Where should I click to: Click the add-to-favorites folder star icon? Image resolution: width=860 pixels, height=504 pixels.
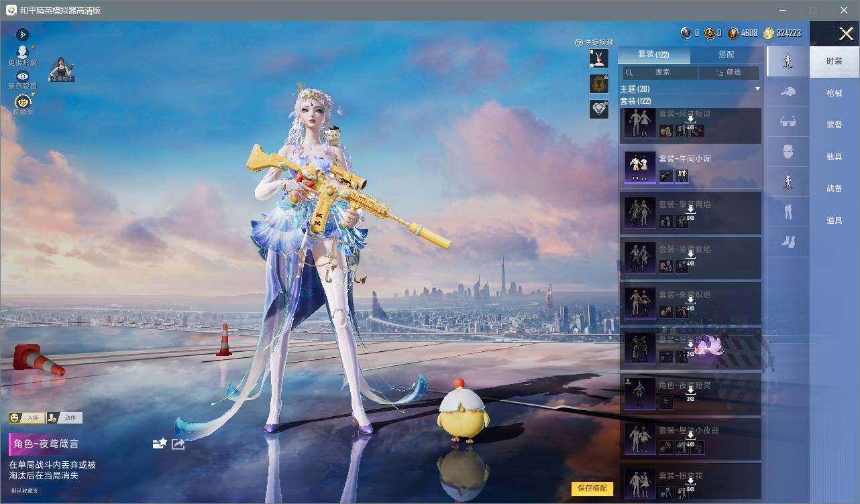click(160, 444)
